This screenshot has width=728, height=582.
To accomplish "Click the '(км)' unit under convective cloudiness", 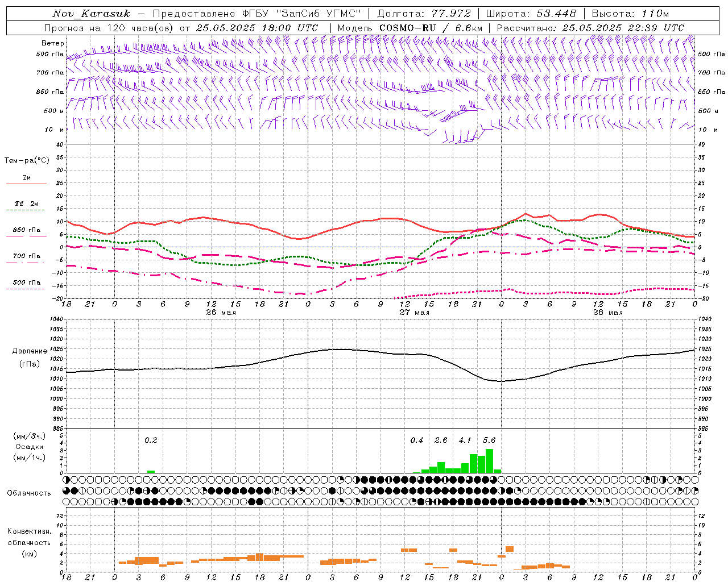I will (29, 554).
